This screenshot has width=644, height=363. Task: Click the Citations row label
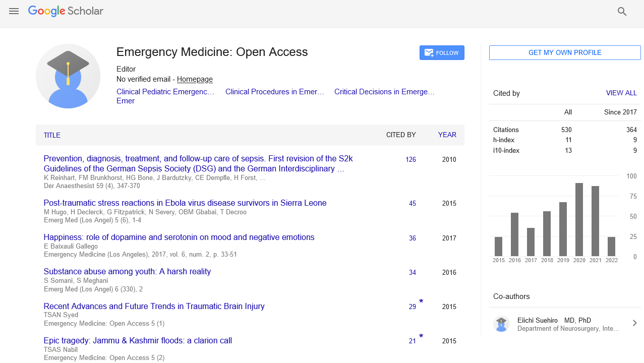coord(506,130)
